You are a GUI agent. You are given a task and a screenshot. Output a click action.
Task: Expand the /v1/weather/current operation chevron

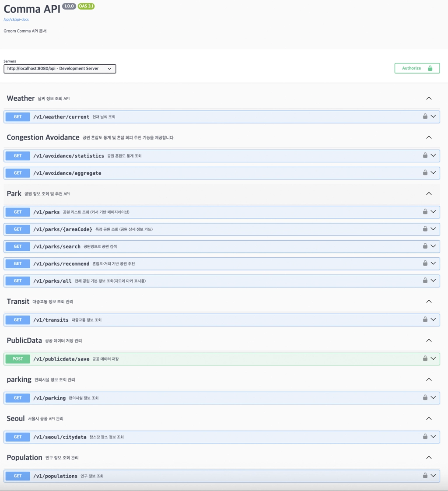pyautogui.click(x=433, y=116)
